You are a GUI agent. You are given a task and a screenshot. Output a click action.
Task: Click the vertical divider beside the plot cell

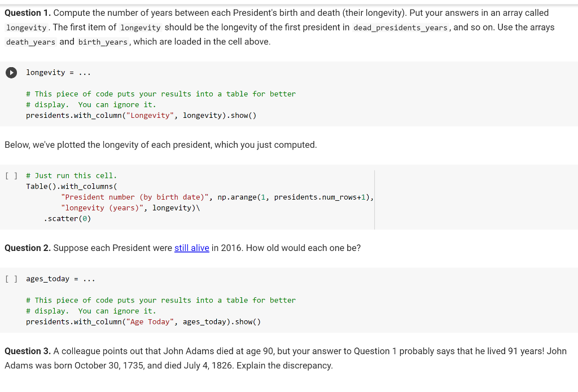coord(374,197)
